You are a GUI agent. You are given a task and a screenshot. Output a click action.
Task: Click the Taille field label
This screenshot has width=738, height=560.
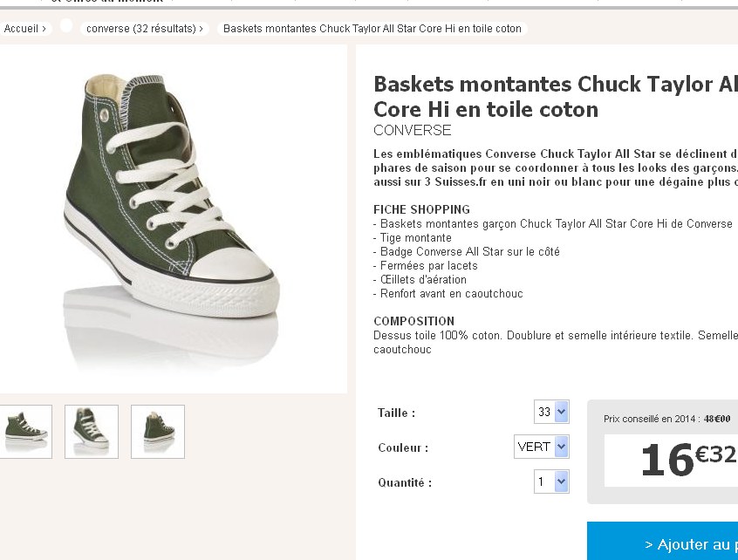pyautogui.click(x=396, y=413)
